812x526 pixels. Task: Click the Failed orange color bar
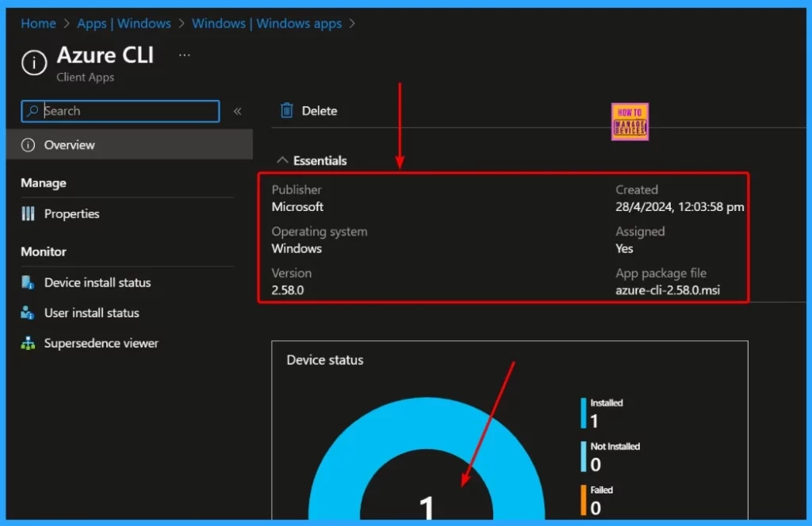(x=584, y=500)
